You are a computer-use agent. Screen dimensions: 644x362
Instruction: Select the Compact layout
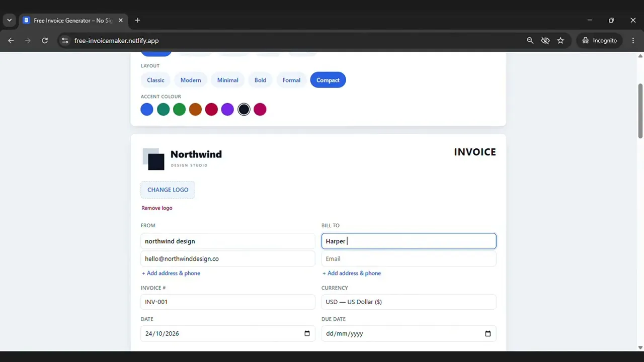(x=328, y=80)
